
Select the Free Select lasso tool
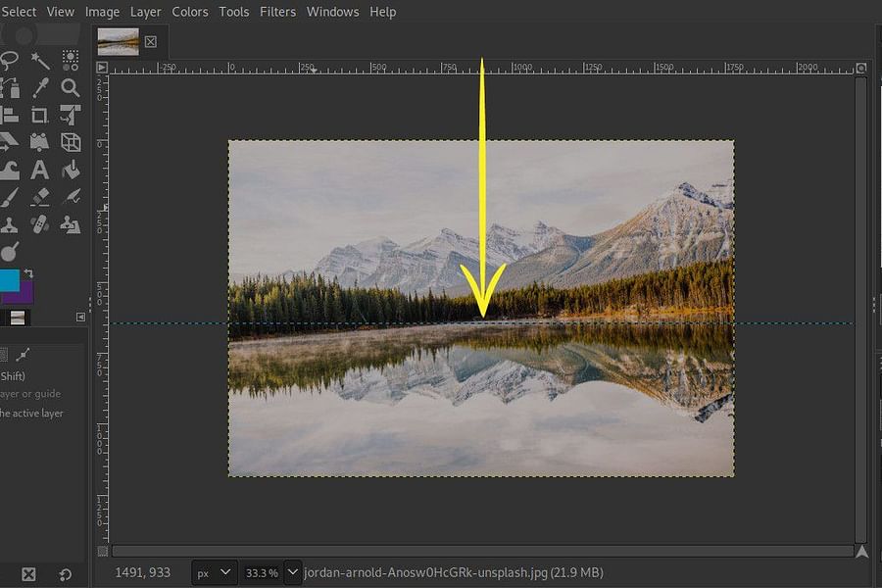click(10, 60)
